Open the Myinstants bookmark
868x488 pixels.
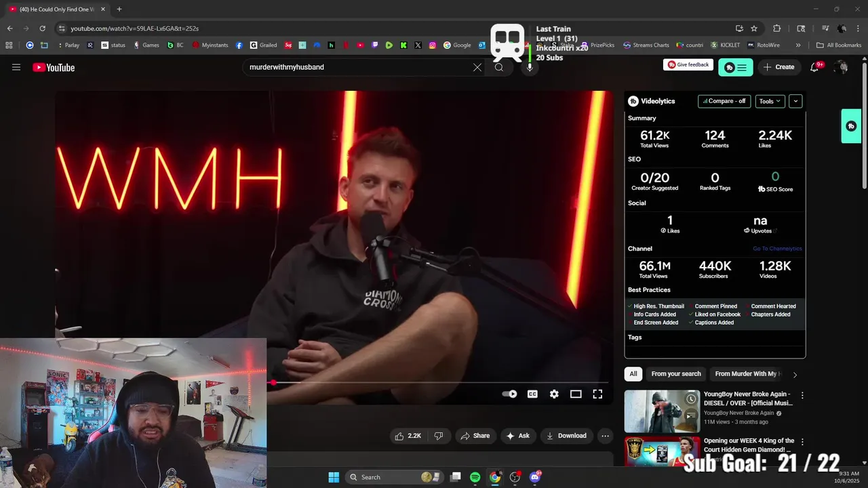[210, 45]
